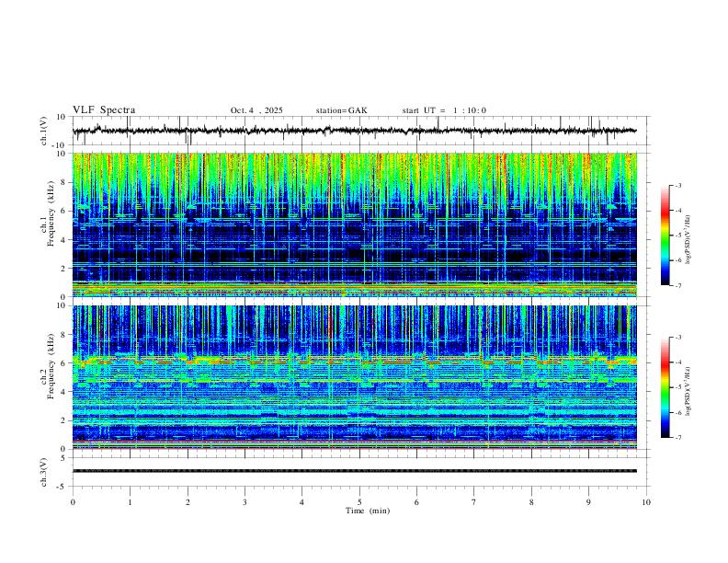This screenshot has width=728, height=563.
Task: Click the time axis tick label "0"
Action: (73, 502)
